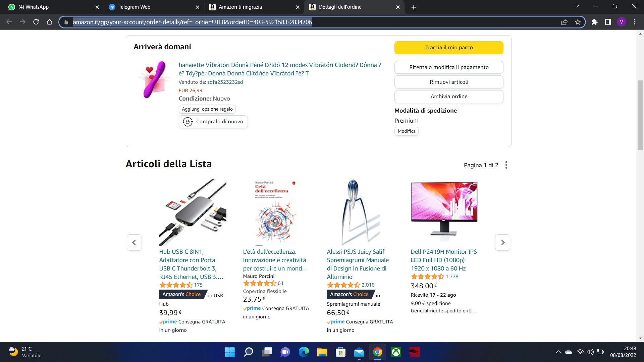Open the Xbox app in the taskbar
Image resolution: width=644 pixels, height=362 pixels.
pos(396,352)
